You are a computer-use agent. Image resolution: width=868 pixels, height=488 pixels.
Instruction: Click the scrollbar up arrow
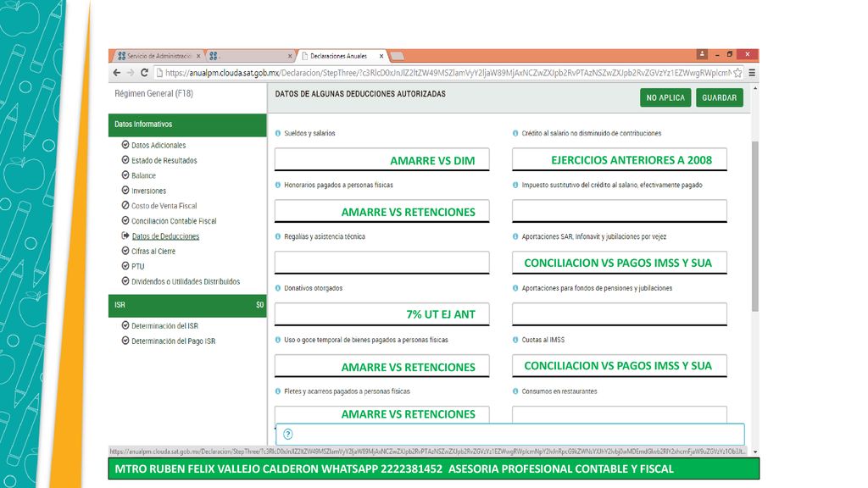point(755,88)
